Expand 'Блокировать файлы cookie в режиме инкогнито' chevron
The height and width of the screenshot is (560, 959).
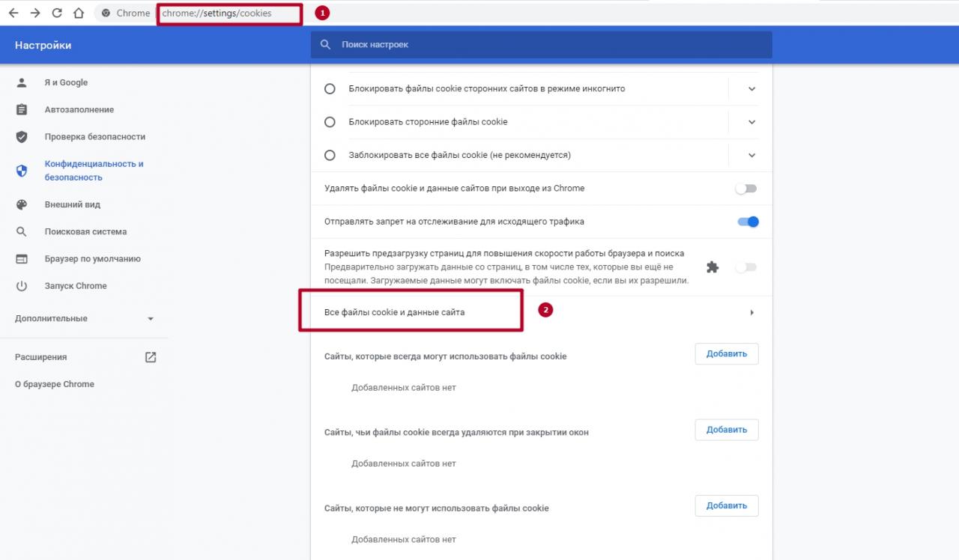pyautogui.click(x=751, y=88)
